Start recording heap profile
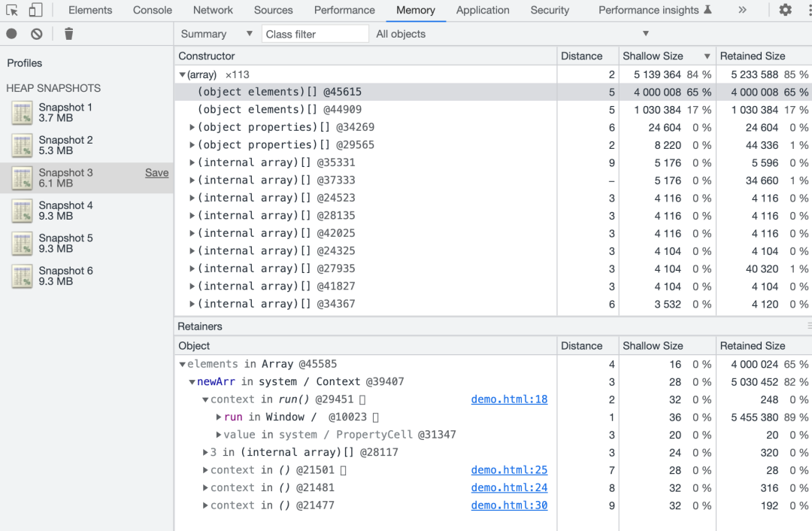 [11, 34]
